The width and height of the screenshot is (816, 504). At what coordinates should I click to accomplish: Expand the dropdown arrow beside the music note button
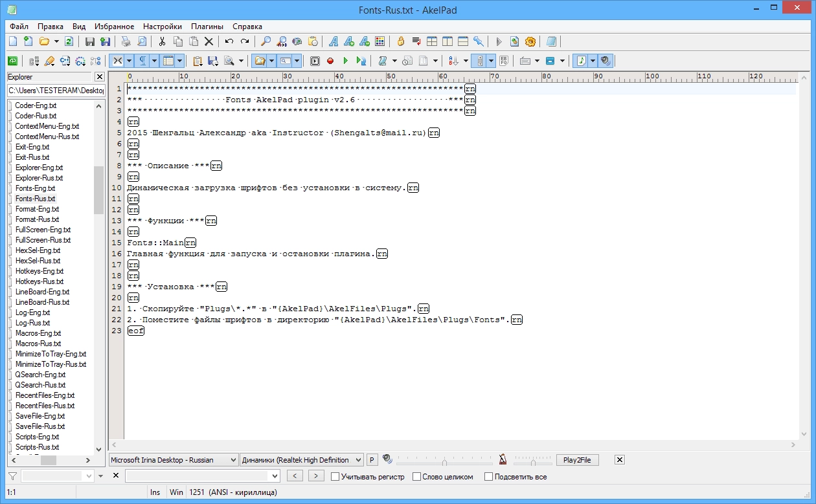click(593, 61)
